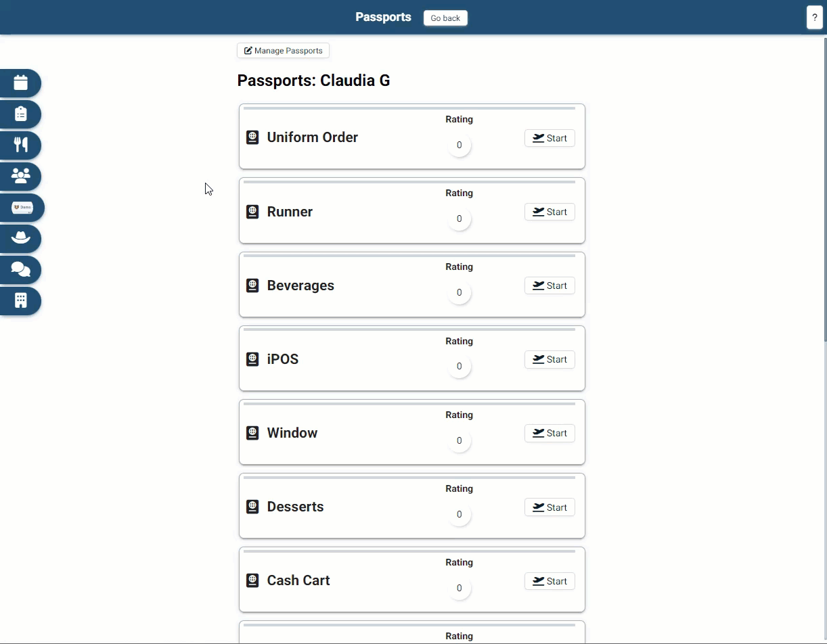Click the passport icon beside Uniform Order
This screenshot has width=827, height=644.
click(x=252, y=137)
